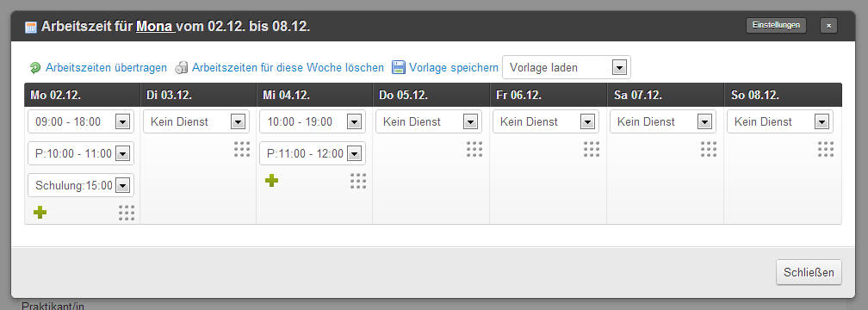Click the Arbeitszeiten übertragen link

[x=106, y=67]
